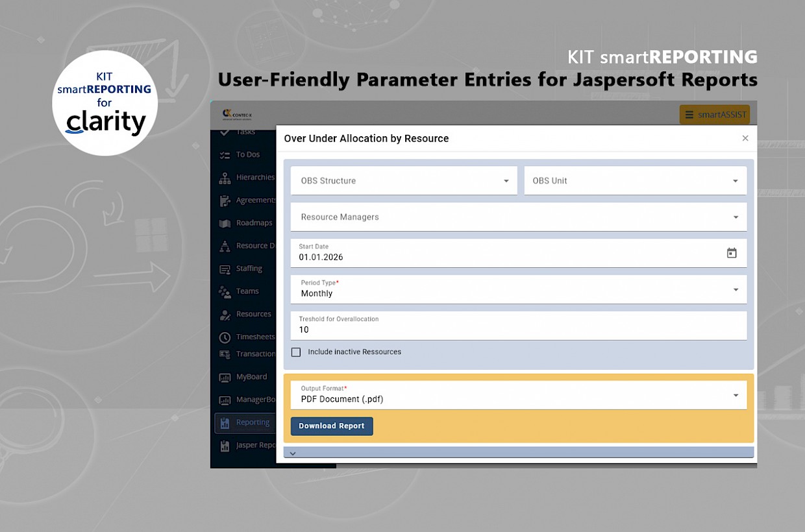
Task: Expand the Resource Managers dropdown
Action: (519, 217)
